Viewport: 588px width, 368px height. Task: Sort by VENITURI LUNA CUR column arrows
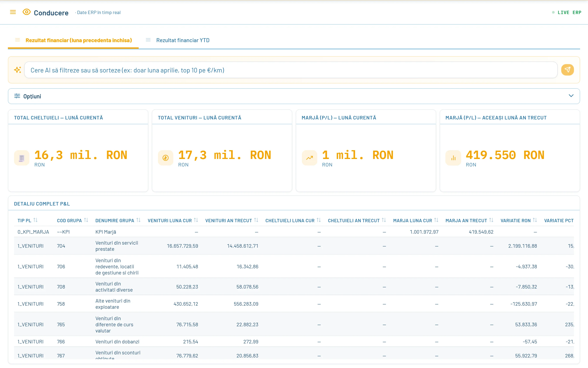(196, 220)
